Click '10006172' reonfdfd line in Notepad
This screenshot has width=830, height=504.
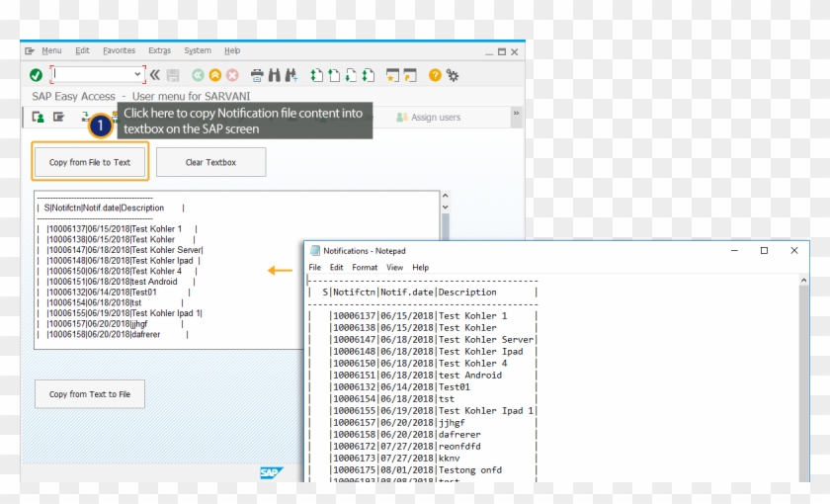pyautogui.click(x=422, y=447)
